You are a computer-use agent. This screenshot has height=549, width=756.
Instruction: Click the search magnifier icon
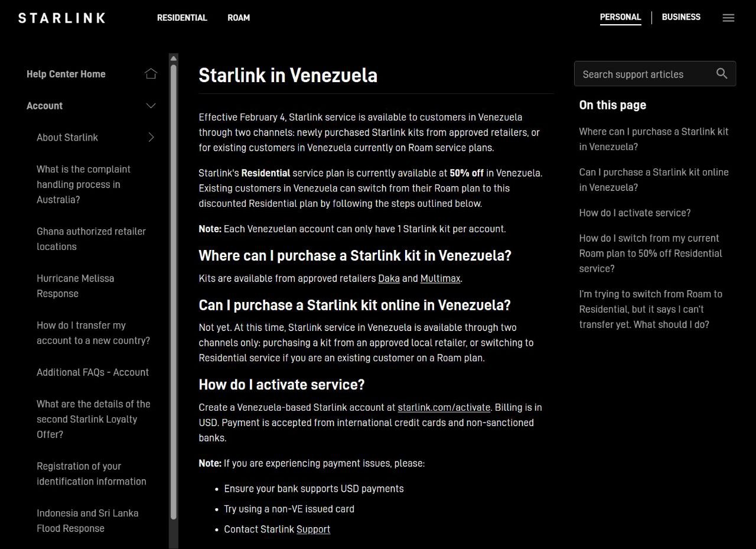(722, 73)
